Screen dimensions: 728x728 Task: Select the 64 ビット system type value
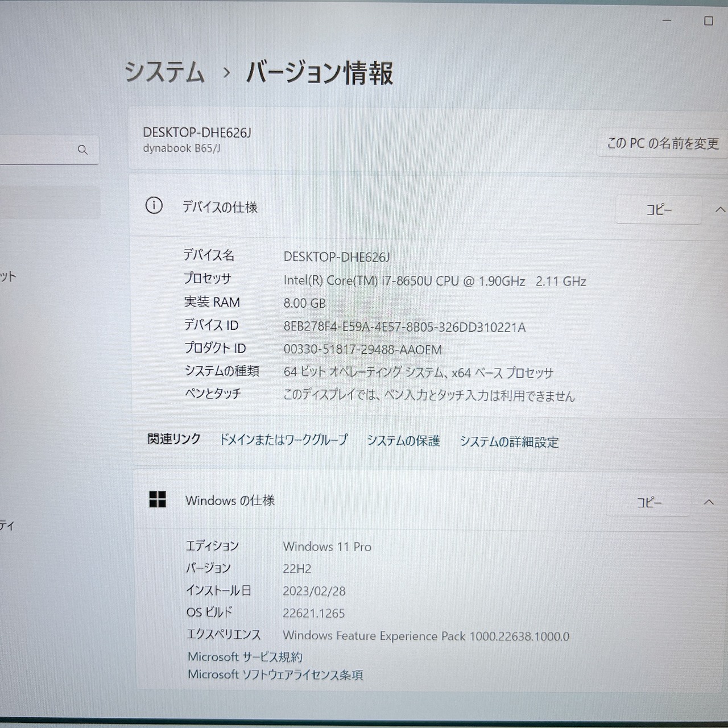point(418,373)
